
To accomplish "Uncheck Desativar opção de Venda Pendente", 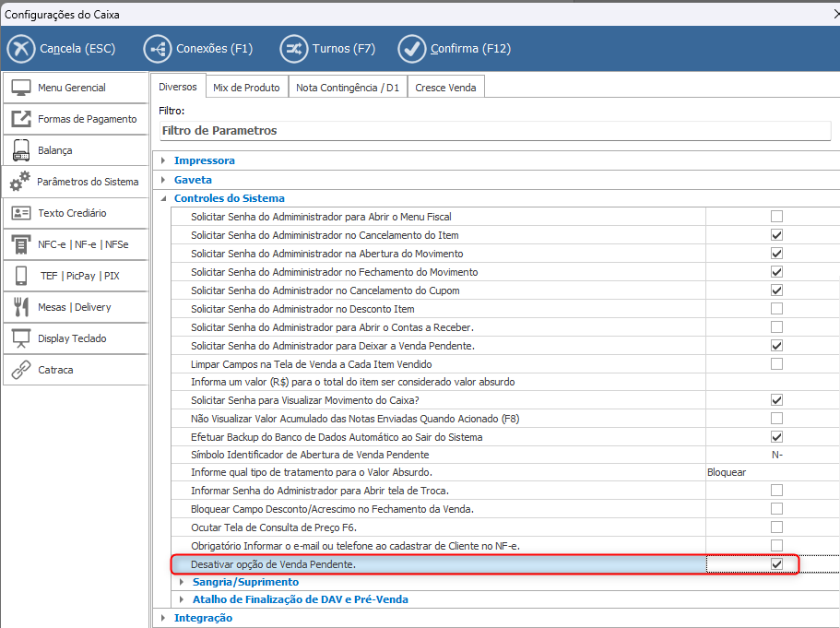I will [x=776, y=564].
